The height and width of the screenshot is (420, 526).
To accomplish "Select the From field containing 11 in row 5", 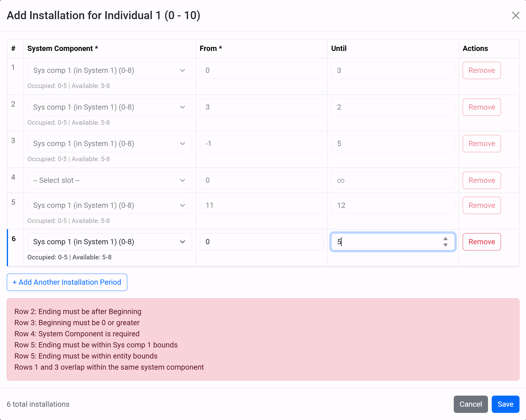I will [x=261, y=205].
